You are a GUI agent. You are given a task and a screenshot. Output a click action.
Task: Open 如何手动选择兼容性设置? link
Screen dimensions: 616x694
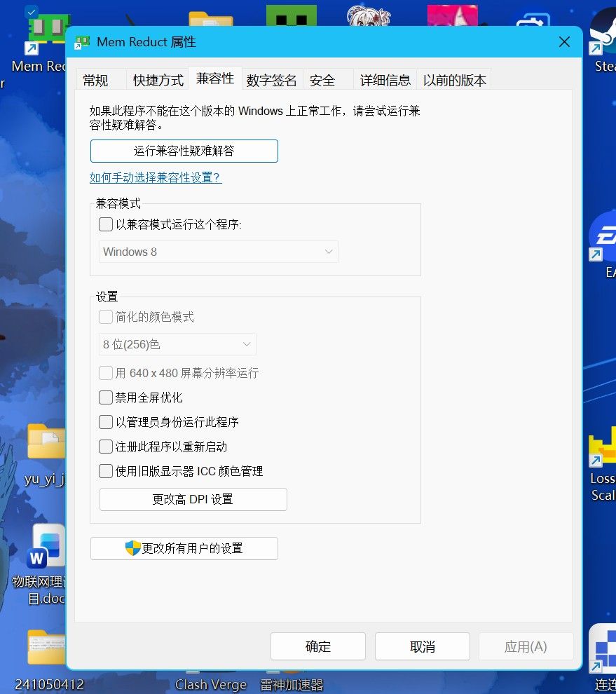point(156,177)
